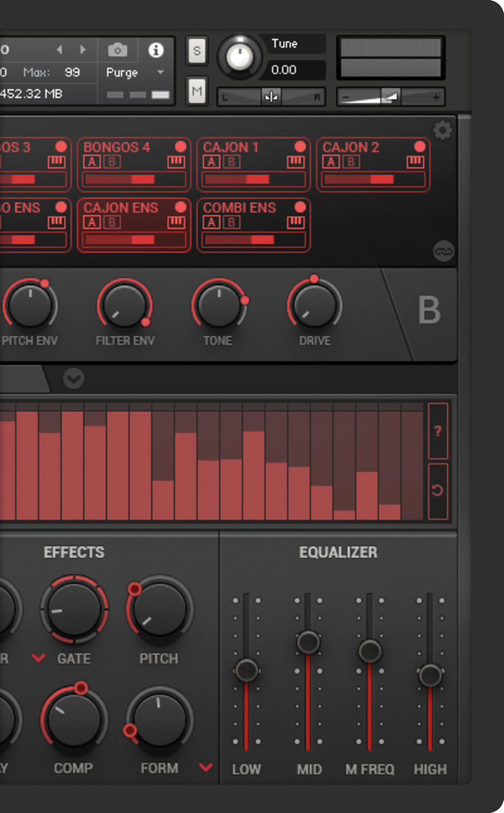Click BONGOS 3 keyboard icon
Screen dimensions: 504x813
click(56, 162)
